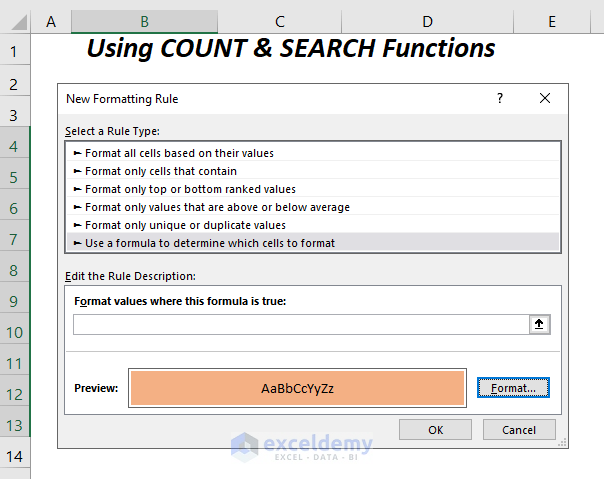Select row 14 header
The width and height of the screenshot is (604, 479).
coord(15,458)
